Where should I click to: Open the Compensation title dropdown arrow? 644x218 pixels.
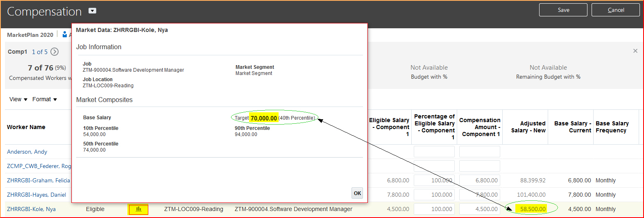coord(93,11)
